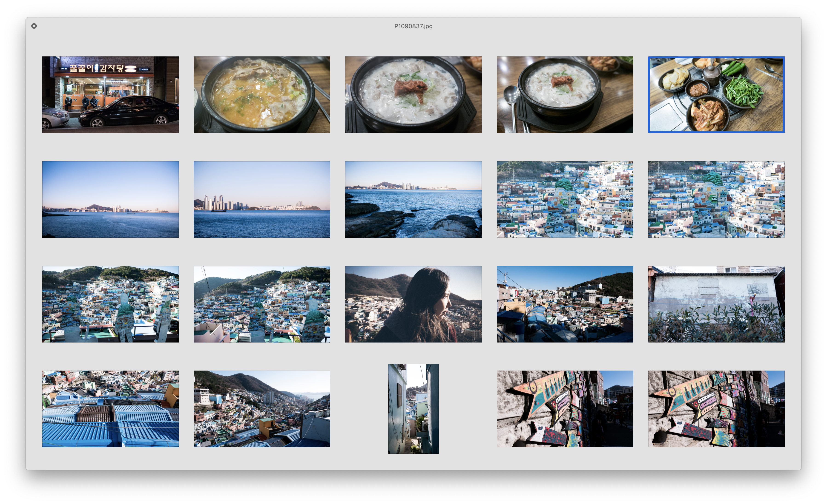Open the blue corrugated rooftops photo
Screen dimensions: 827x504
point(110,409)
